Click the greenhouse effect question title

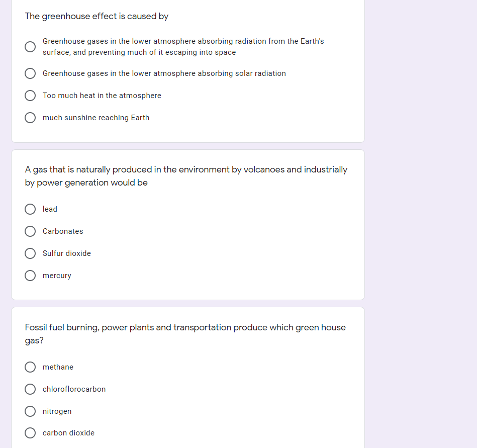[96, 16]
